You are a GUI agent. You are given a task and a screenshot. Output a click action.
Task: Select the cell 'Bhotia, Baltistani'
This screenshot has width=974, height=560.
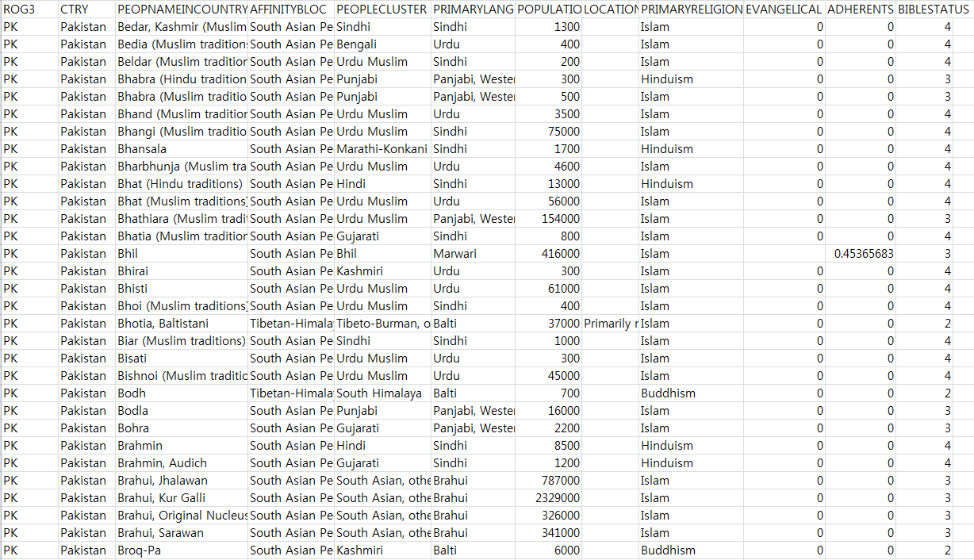(182, 324)
